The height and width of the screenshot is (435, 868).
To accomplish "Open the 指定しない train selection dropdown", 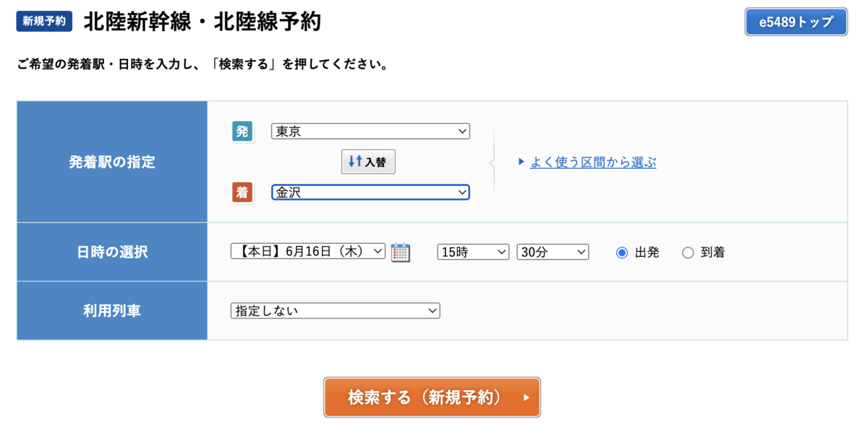I will pos(335,311).
